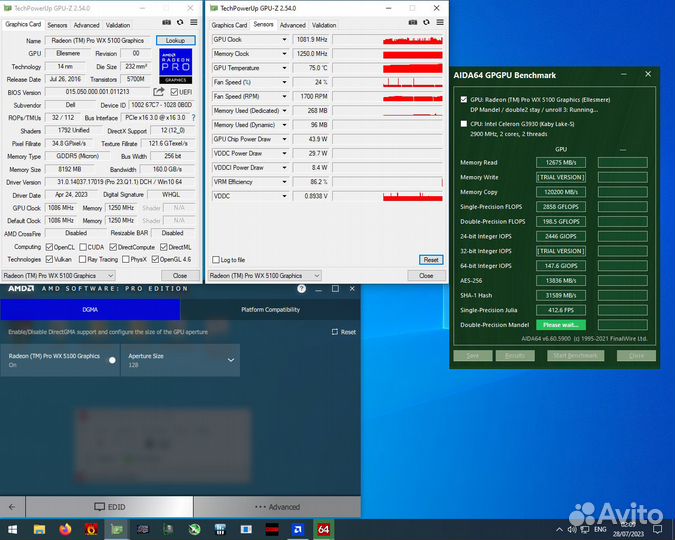
Task: Click the Lookup button
Action: 176,40
